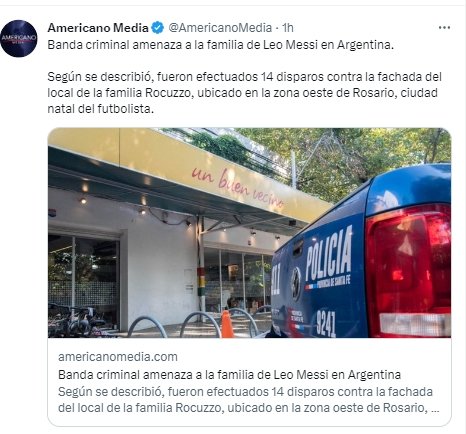Click the americanomedia.com domain label
466x434 pixels.
coord(118,357)
